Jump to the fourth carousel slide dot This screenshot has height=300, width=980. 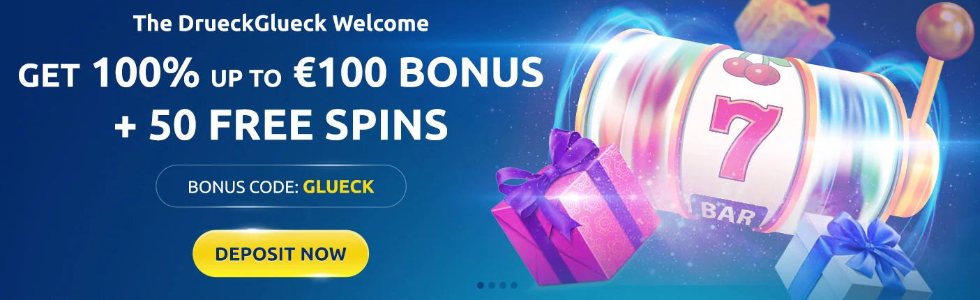tap(514, 285)
